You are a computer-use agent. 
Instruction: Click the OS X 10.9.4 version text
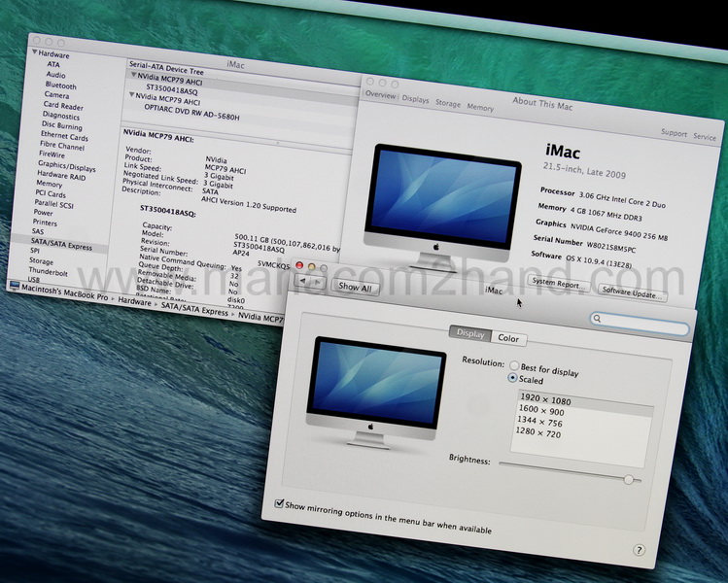click(x=599, y=260)
